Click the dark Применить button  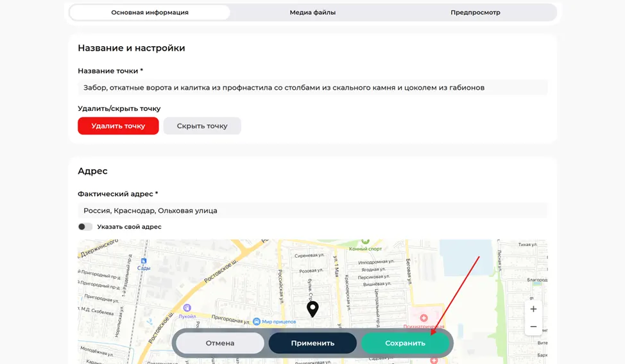pyautogui.click(x=312, y=343)
